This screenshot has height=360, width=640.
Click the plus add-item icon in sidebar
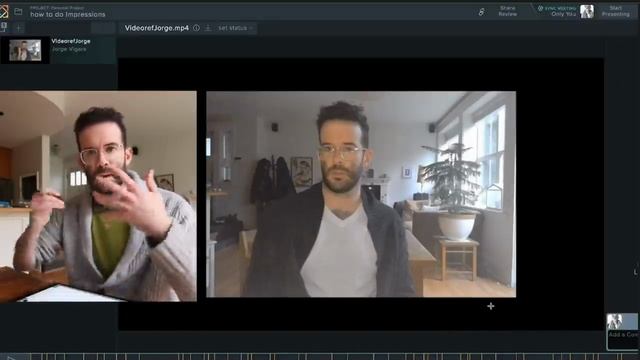[18, 28]
